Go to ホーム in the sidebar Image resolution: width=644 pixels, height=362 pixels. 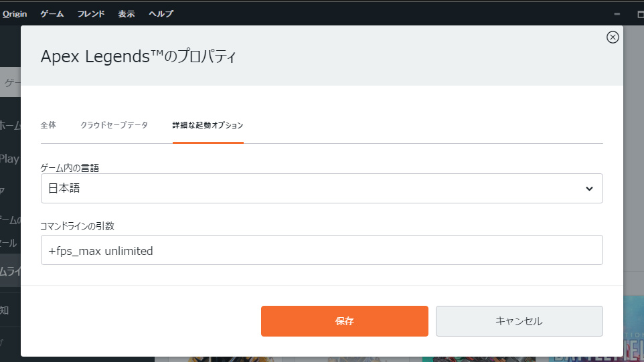tap(10, 125)
